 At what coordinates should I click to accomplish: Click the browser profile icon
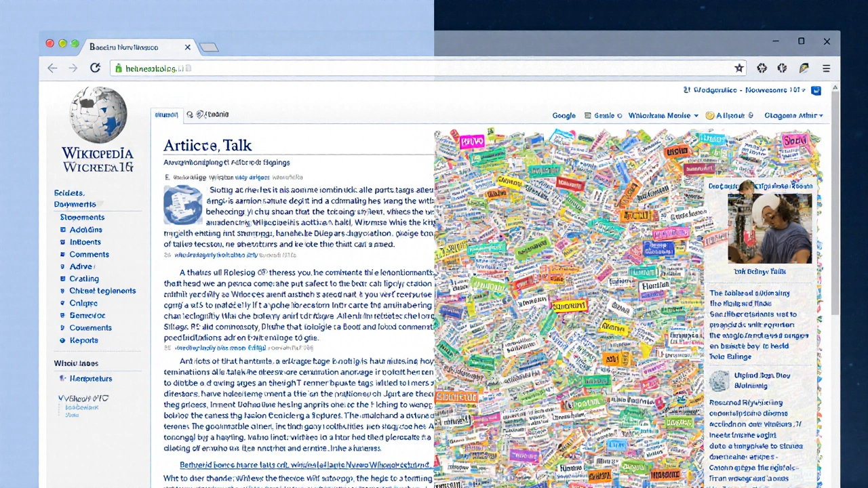[782, 68]
